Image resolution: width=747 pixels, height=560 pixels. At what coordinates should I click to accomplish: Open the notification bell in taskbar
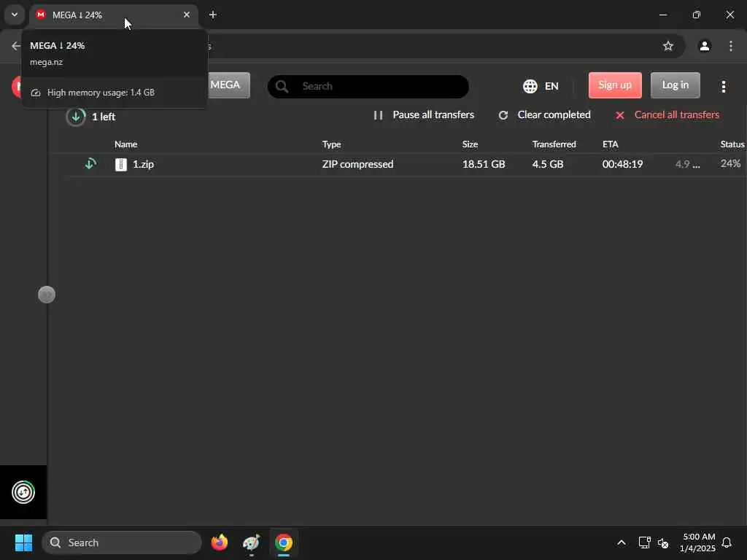(x=727, y=542)
